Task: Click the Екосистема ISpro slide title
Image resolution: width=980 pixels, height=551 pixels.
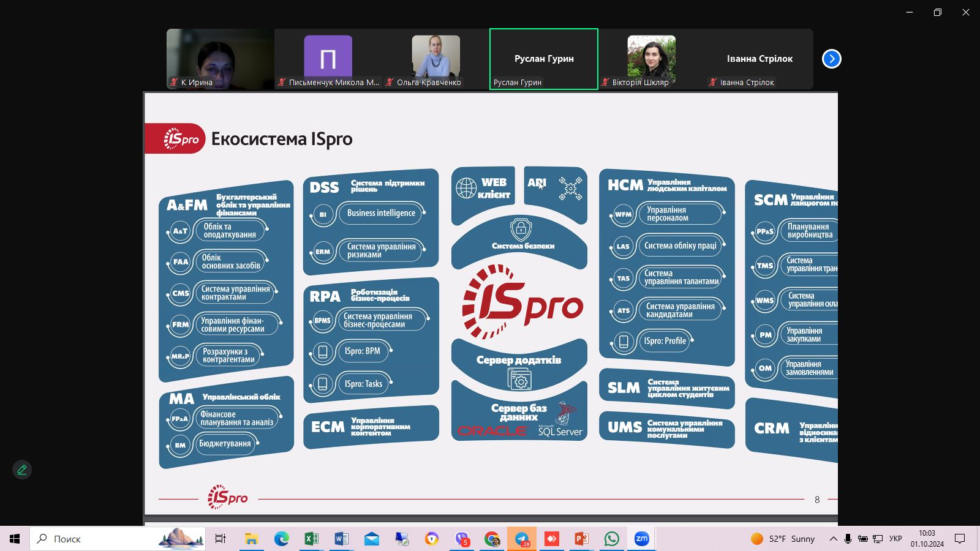Action: (282, 139)
